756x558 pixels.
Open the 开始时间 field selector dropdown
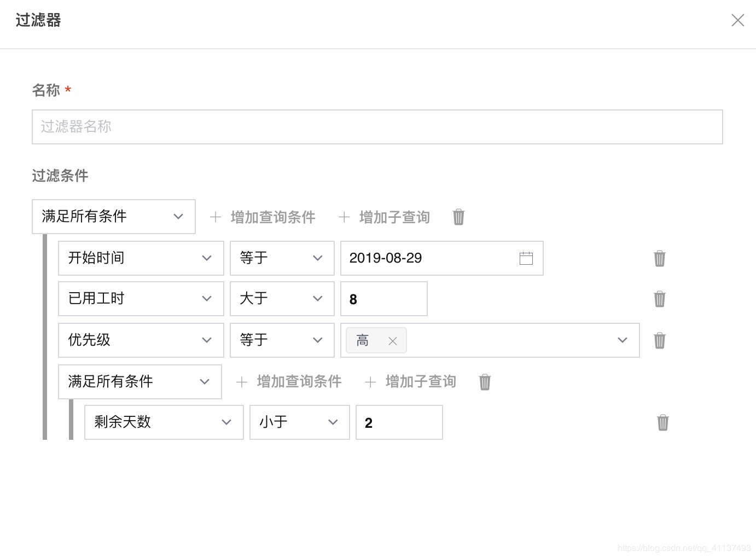tap(207, 258)
